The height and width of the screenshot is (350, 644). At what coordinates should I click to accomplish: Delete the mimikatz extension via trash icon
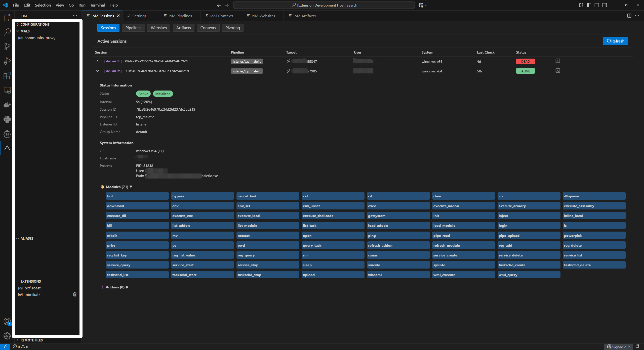(x=75, y=294)
